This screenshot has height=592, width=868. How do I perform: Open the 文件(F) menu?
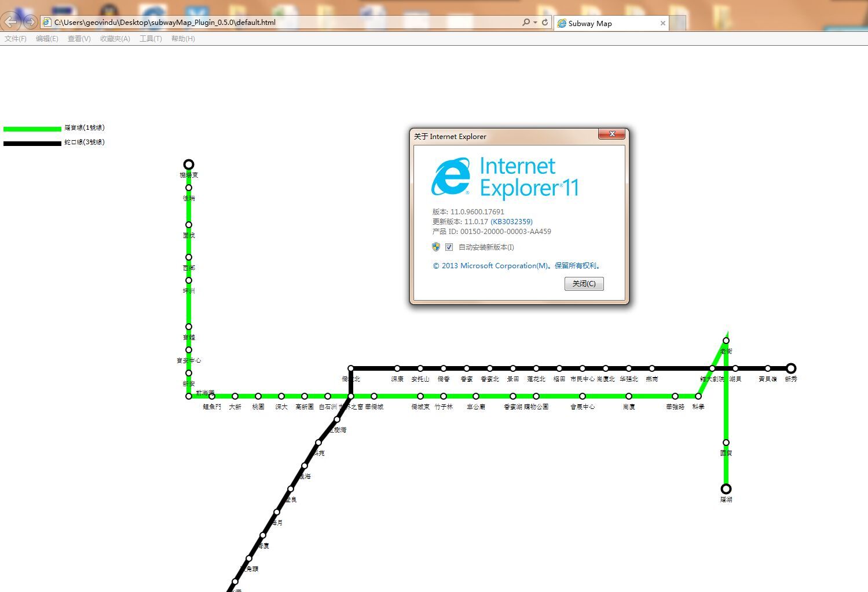[x=16, y=39]
